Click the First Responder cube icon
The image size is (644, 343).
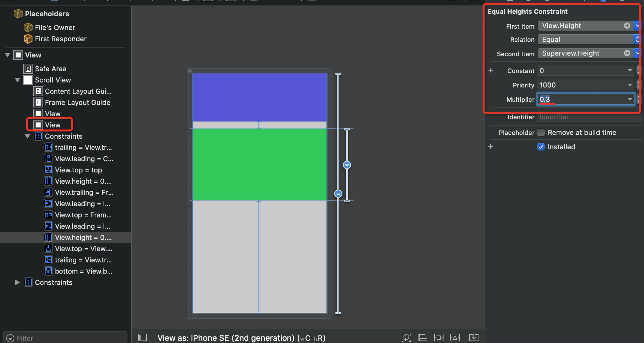point(28,39)
